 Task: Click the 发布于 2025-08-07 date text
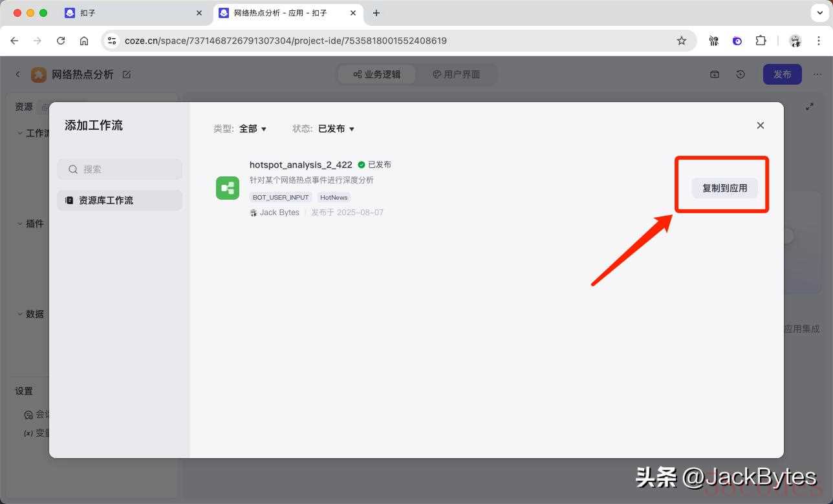coord(347,213)
